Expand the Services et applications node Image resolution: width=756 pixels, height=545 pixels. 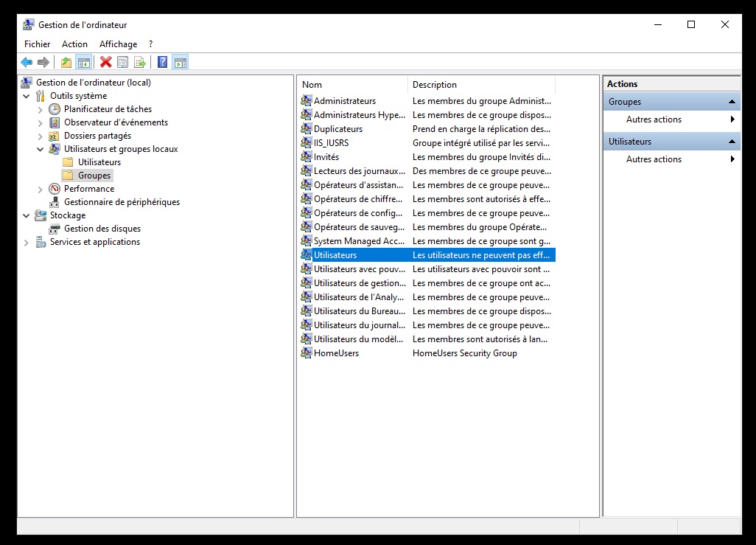point(27,242)
